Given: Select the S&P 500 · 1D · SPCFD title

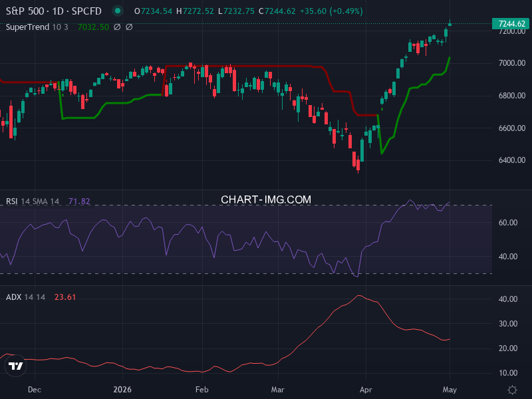Looking at the screenshot, I should (54, 11).
